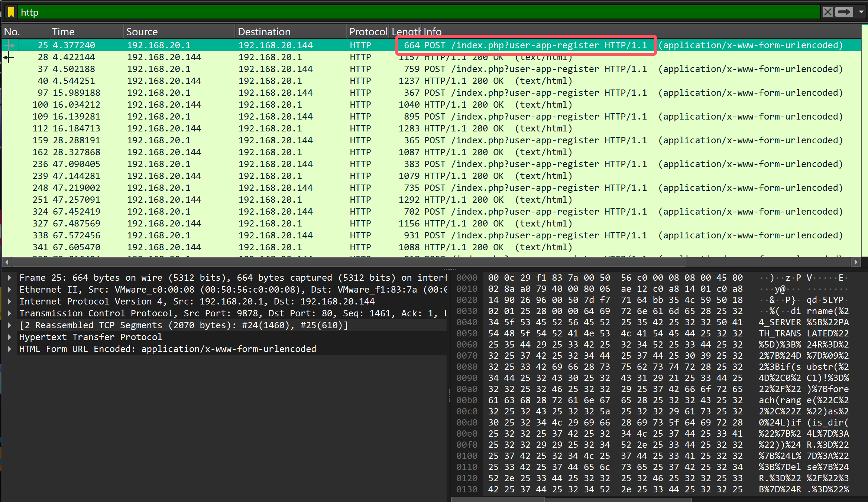Expand HTML Form URL Encoded node
This screenshot has width=868, height=502.
pyautogui.click(x=10, y=349)
